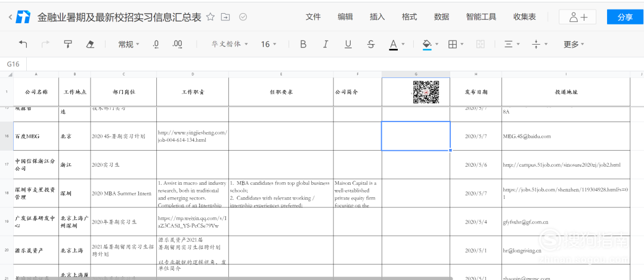Screen dimensions: 644x280
Task: Select column D header
Action: pos(193,74)
